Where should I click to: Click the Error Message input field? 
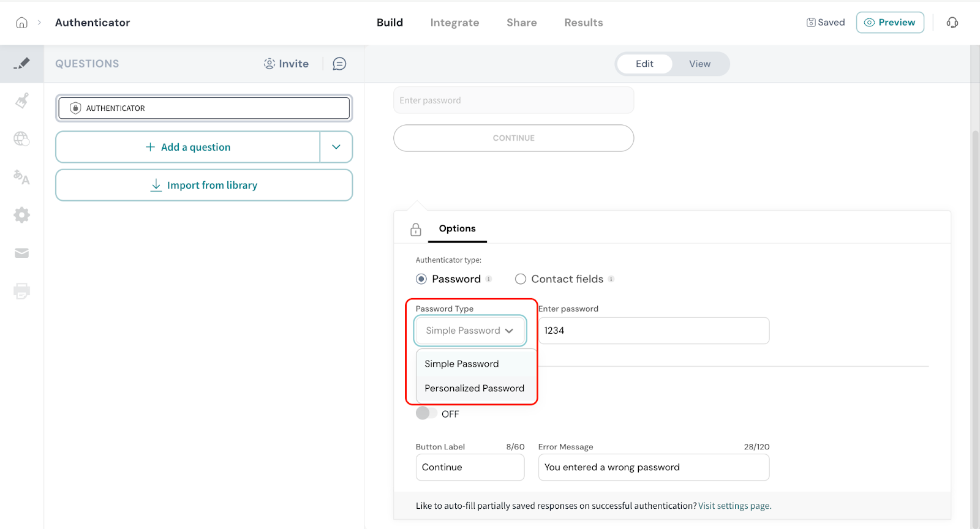pyautogui.click(x=653, y=467)
